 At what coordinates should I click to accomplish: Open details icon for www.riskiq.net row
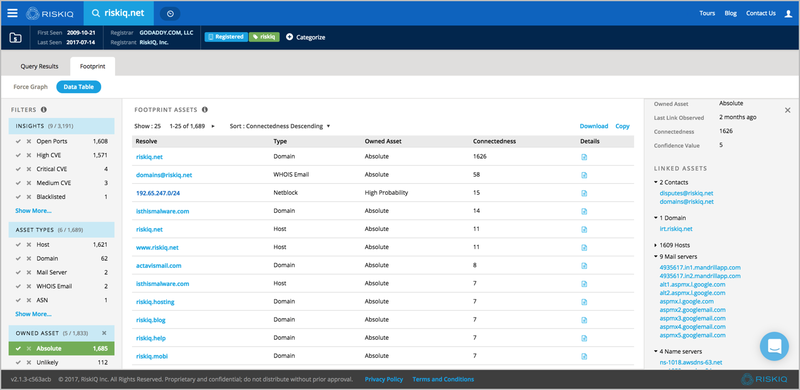pos(584,248)
